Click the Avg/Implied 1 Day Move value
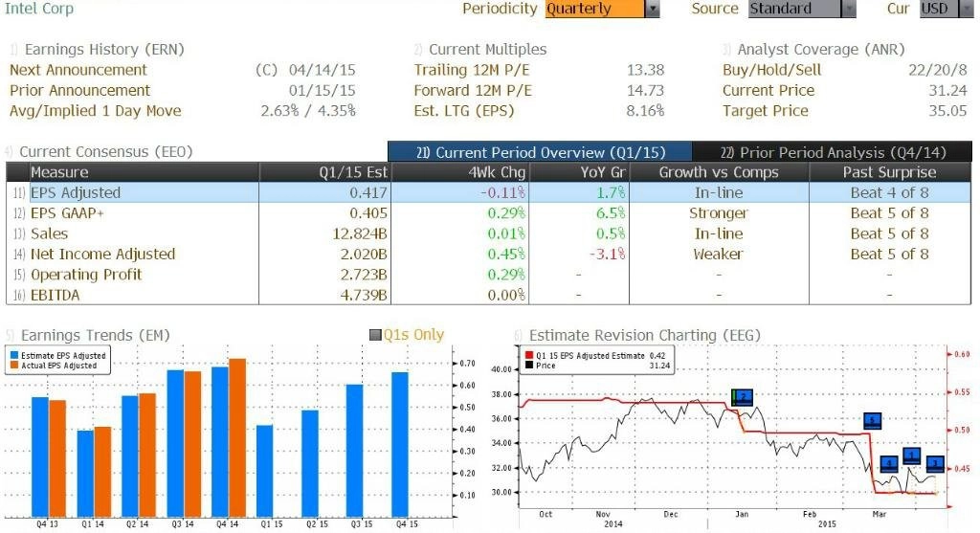This screenshot has height=533, width=980. 308,111
